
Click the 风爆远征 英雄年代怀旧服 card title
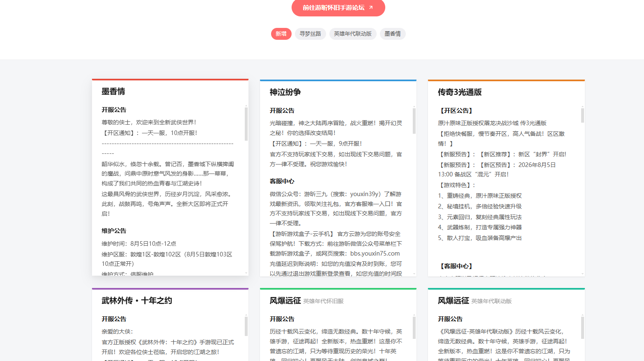tap(306, 301)
